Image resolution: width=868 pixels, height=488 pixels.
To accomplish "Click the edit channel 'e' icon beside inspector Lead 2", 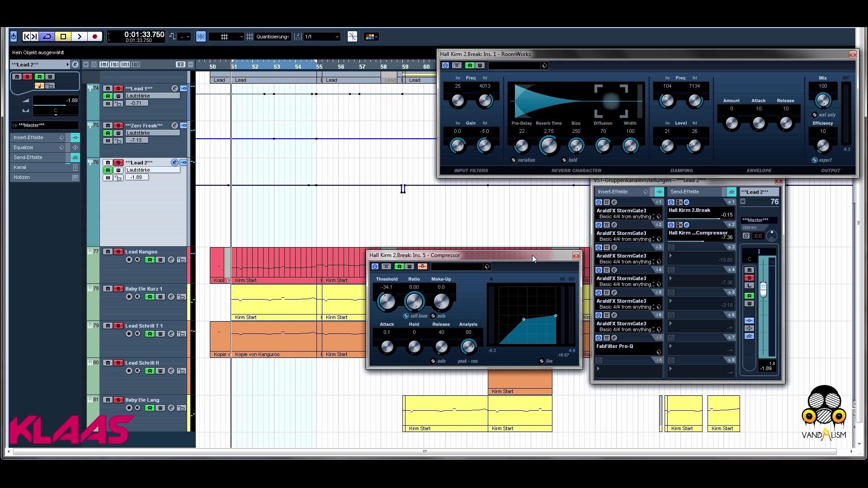I will tap(75, 65).
